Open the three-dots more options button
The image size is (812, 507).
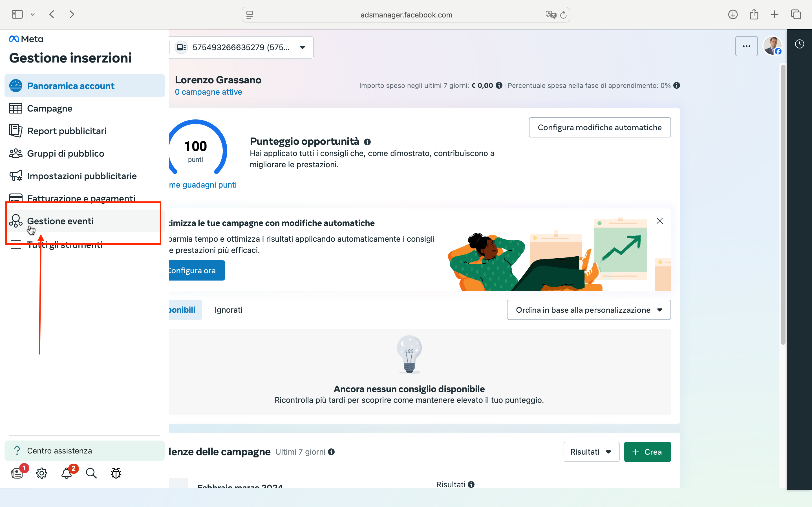tap(746, 46)
